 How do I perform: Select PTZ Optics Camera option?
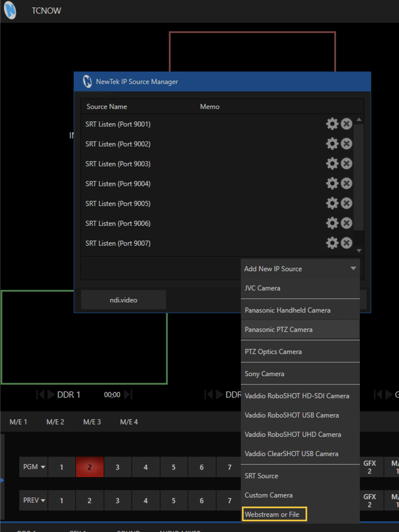(300, 351)
